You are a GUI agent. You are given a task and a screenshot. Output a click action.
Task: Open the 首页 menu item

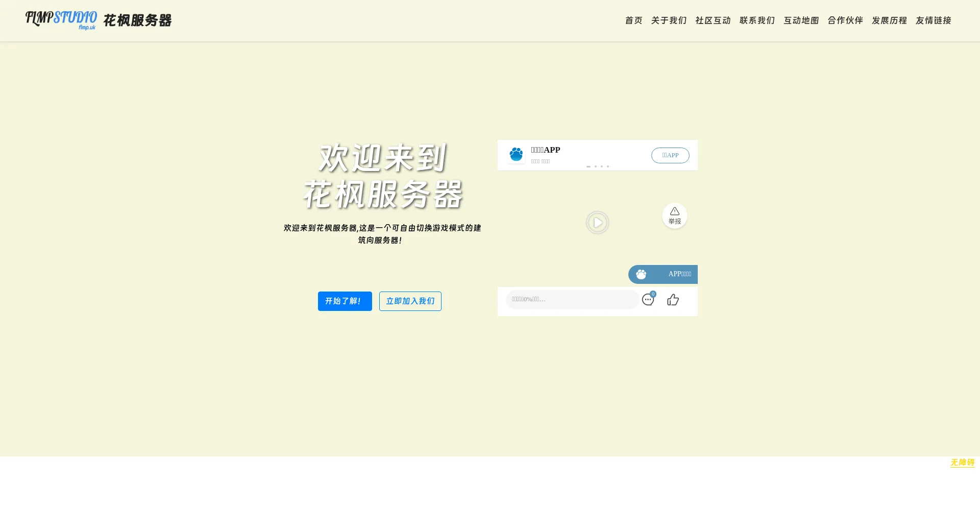click(633, 20)
